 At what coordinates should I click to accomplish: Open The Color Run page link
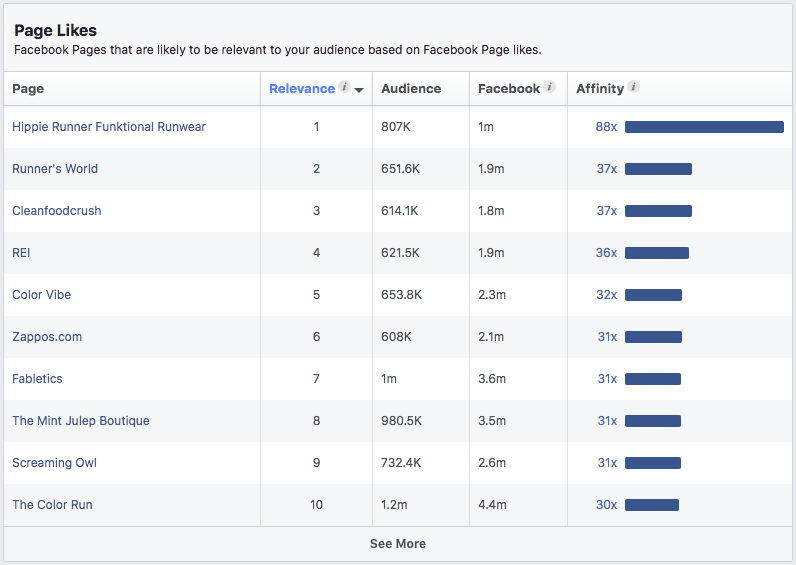(x=52, y=505)
